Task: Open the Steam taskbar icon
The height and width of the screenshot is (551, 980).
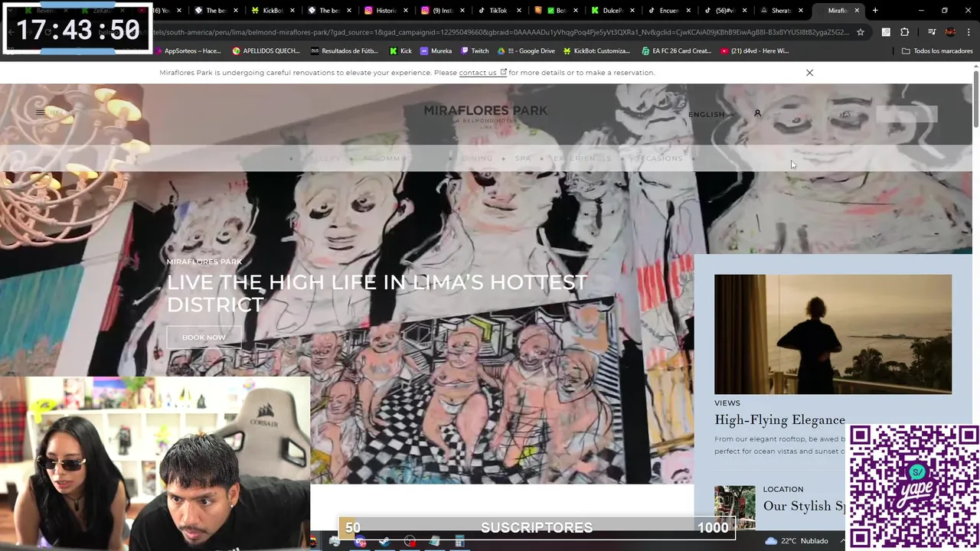Action: pyautogui.click(x=384, y=542)
